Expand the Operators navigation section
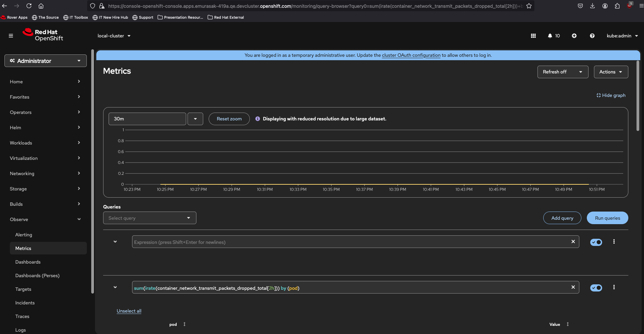The image size is (644, 334). point(46,112)
